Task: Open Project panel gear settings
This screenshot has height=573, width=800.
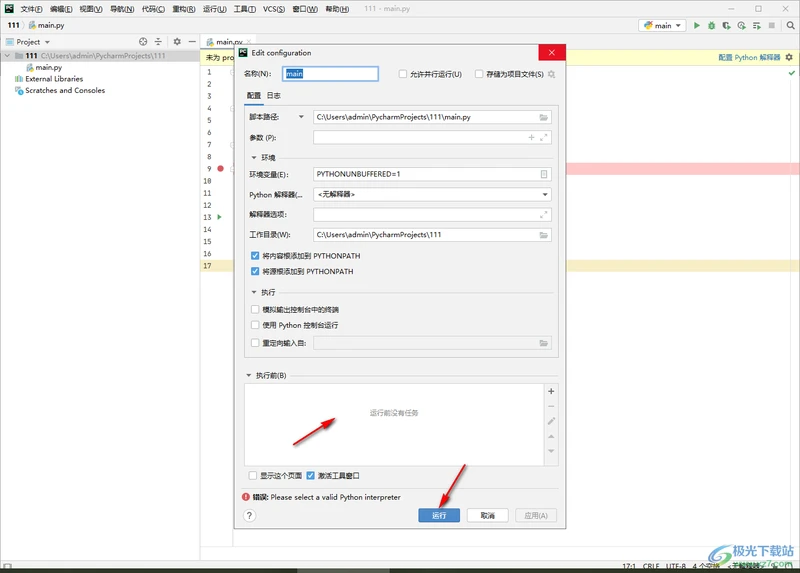Action: (x=177, y=42)
